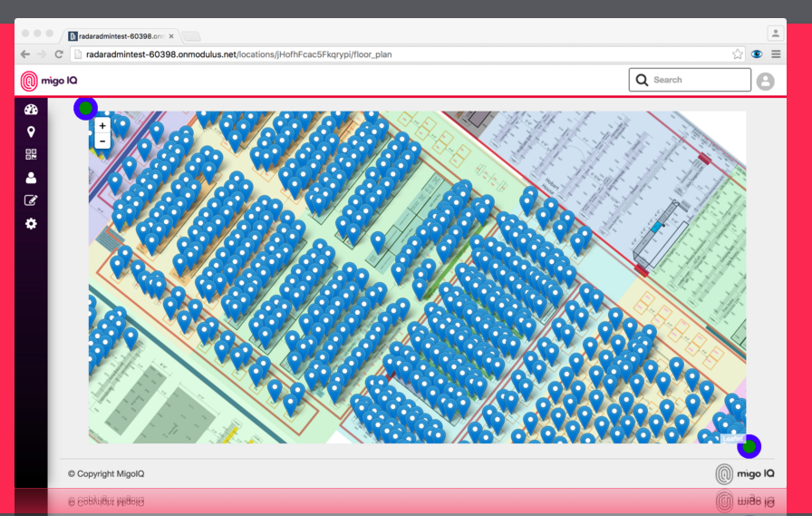Open the user avatar beside search box

766,81
